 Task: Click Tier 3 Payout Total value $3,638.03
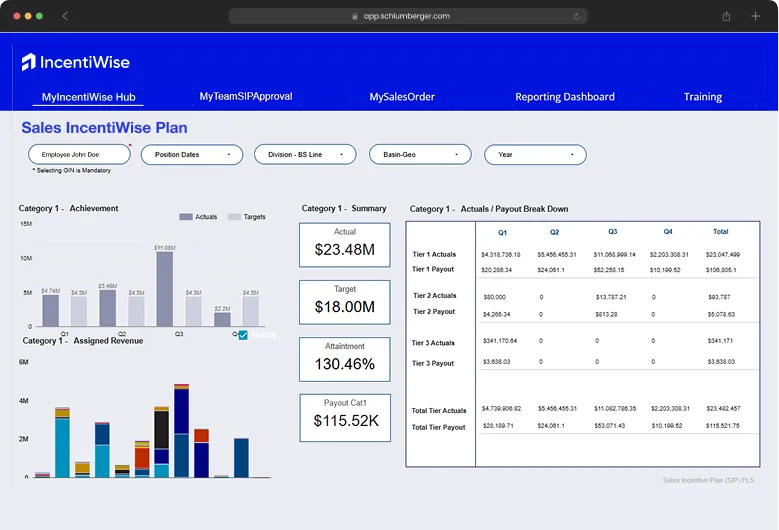721,362
